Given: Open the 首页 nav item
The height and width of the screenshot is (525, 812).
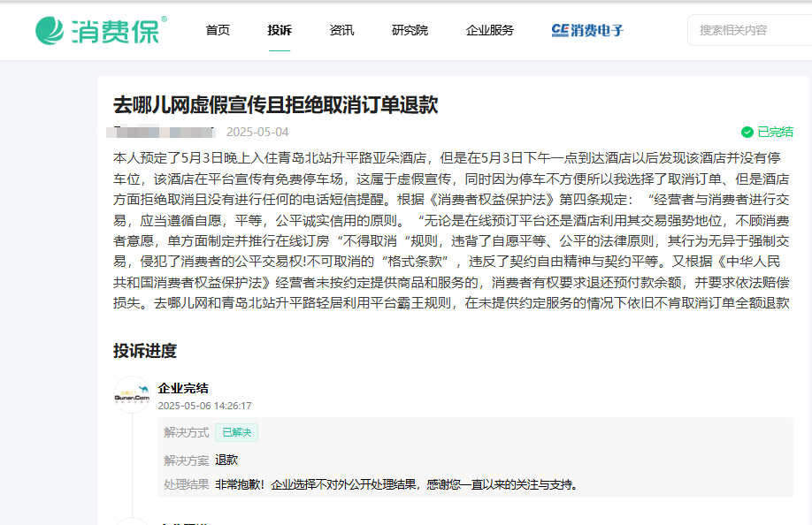Looking at the screenshot, I should [218, 31].
